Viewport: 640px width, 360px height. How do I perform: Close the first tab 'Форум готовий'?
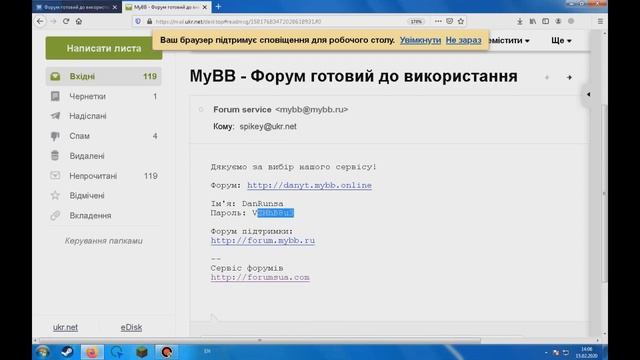click(115, 7)
